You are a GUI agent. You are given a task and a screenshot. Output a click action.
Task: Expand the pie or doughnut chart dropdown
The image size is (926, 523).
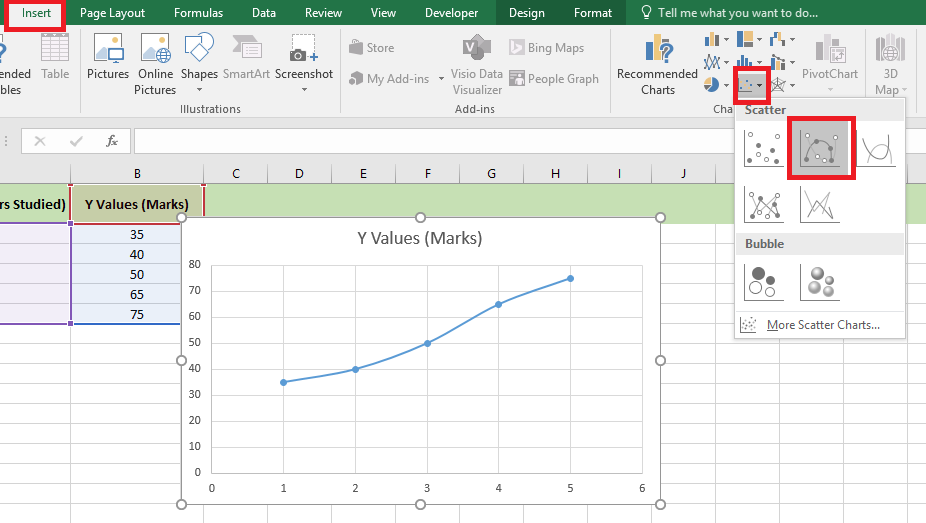pyautogui.click(x=726, y=86)
